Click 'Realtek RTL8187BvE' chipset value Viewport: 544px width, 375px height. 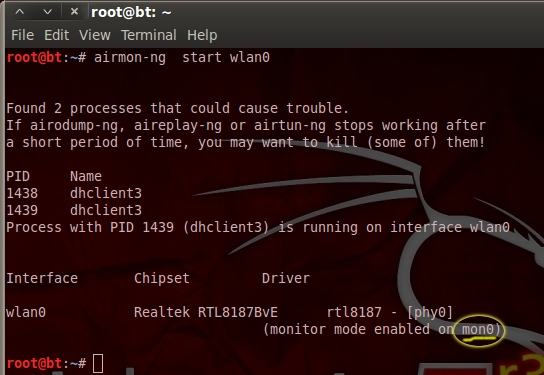[x=206, y=312]
